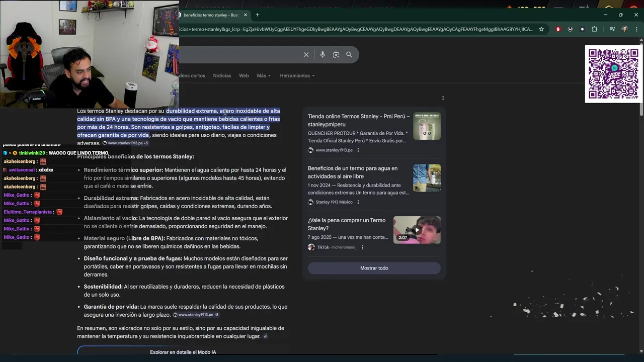
Task: Open 'Tienda online Termos Stanley - Pmi Perú' link
Action: [x=359, y=120]
